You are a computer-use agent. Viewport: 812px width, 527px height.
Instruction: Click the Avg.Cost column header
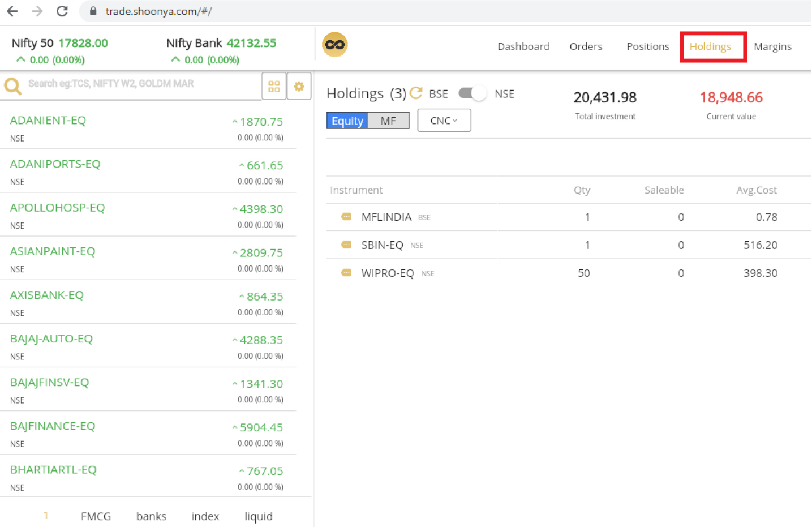(756, 190)
